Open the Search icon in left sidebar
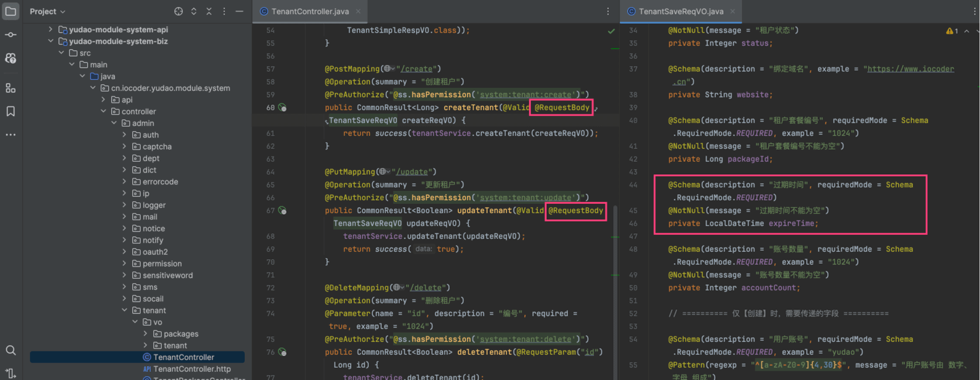The width and height of the screenshot is (980, 380). (x=11, y=350)
